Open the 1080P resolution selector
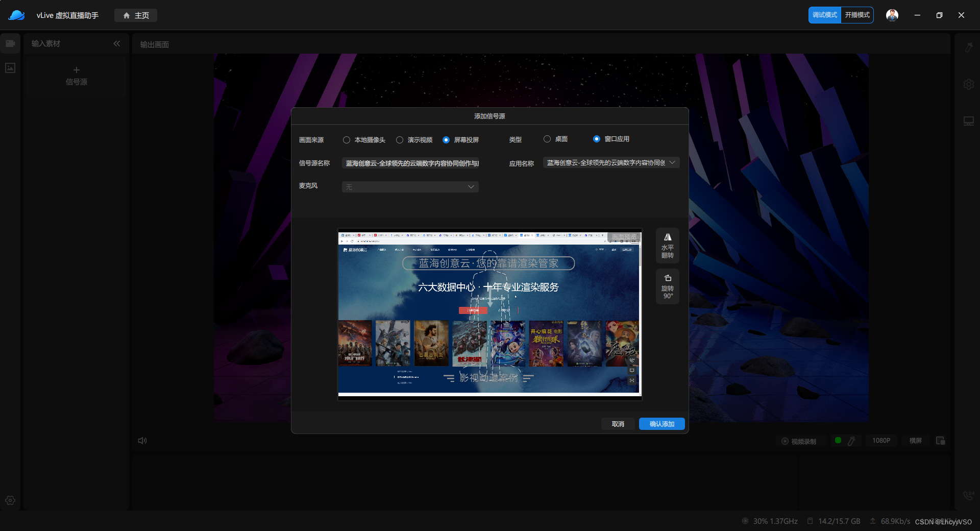This screenshot has width=980, height=531. coord(881,441)
